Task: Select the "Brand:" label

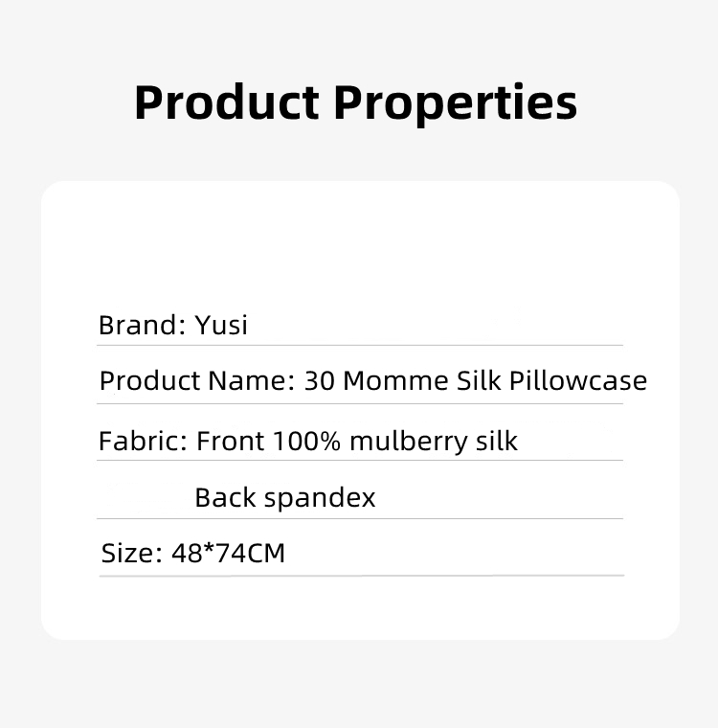Action: (142, 325)
